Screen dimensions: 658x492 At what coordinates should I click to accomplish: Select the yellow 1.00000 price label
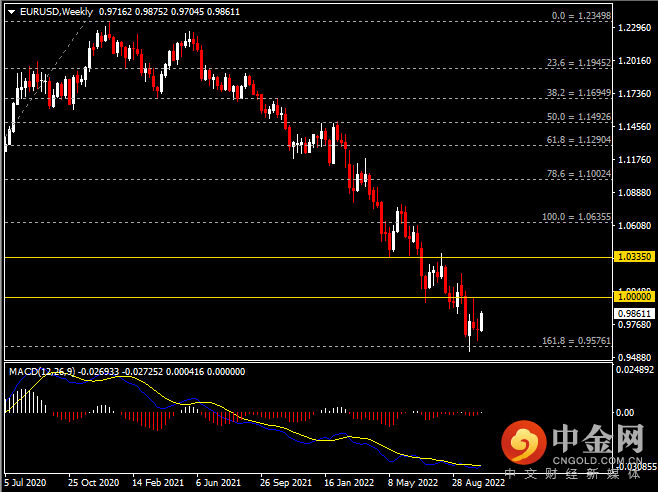tap(634, 297)
